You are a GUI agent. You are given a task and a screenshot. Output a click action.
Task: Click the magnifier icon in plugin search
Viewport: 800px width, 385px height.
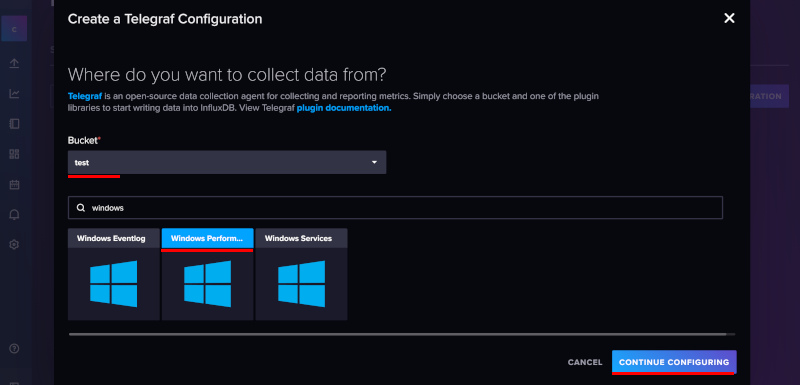81,208
